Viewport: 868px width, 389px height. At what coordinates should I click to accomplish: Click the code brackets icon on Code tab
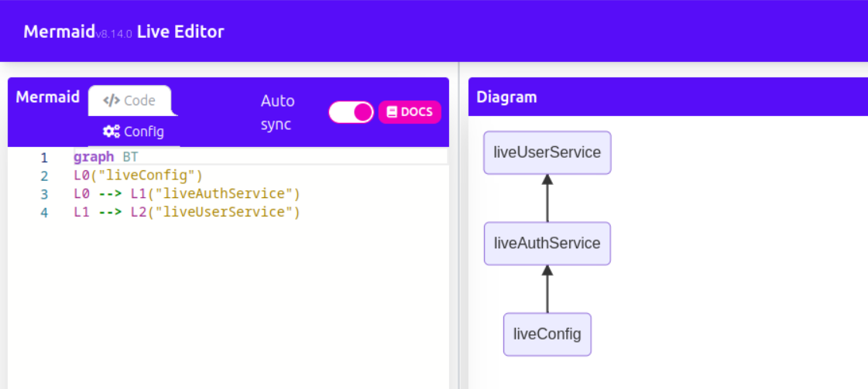pos(112,101)
